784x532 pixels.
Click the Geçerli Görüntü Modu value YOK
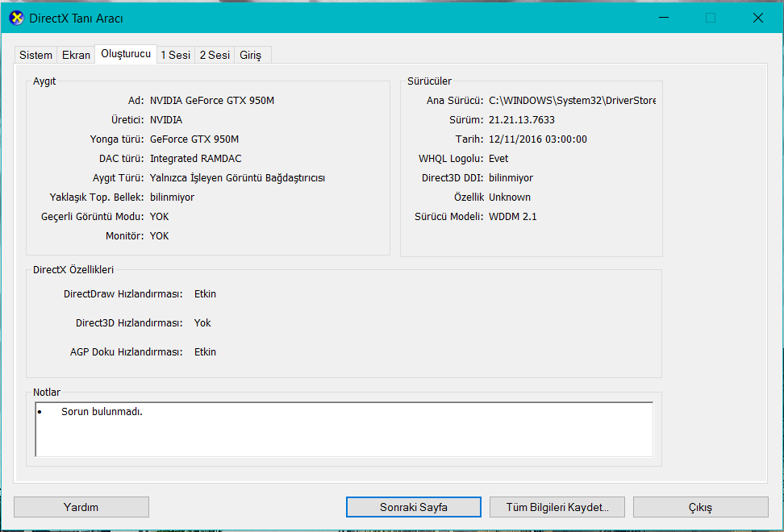point(159,217)
